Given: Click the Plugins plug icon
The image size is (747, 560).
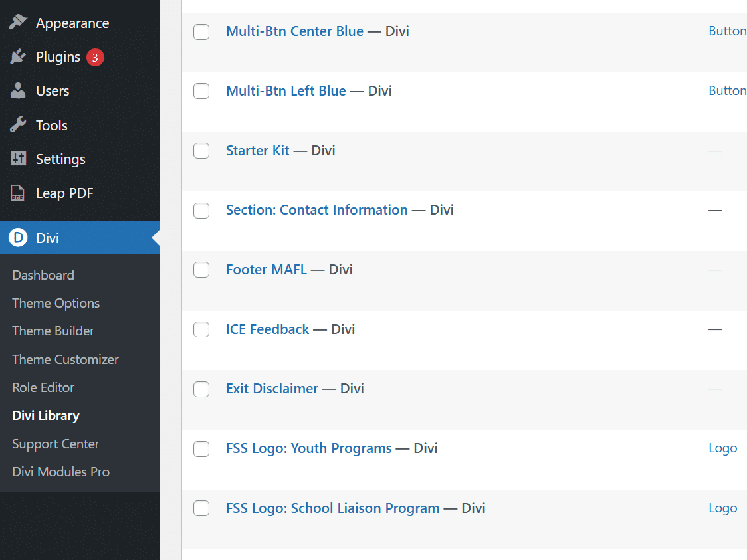Looking at the screenshot, I should click(18, 56).
